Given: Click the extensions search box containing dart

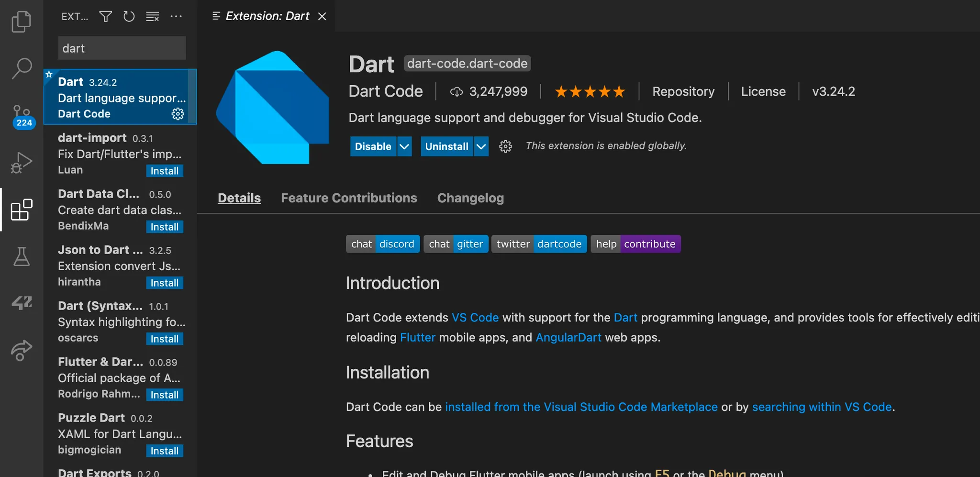Looking at the screenshot, I should (122, 48).
